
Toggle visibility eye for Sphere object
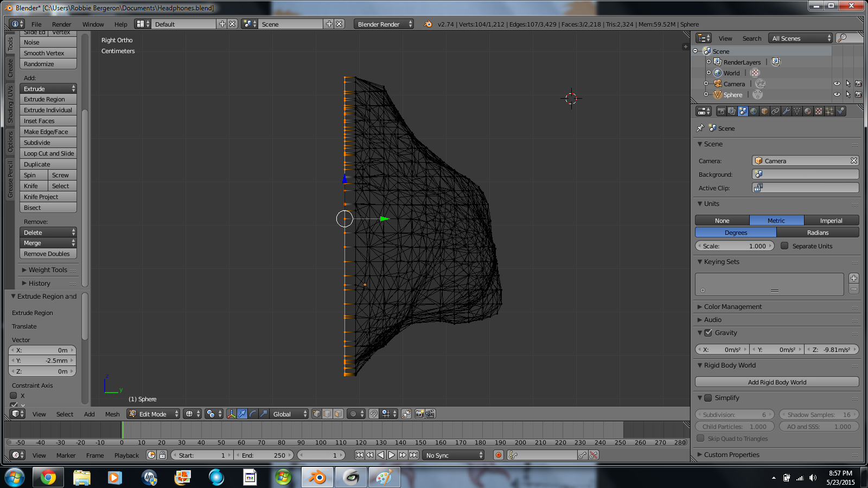pyautogui.click(x=837, y=94)
